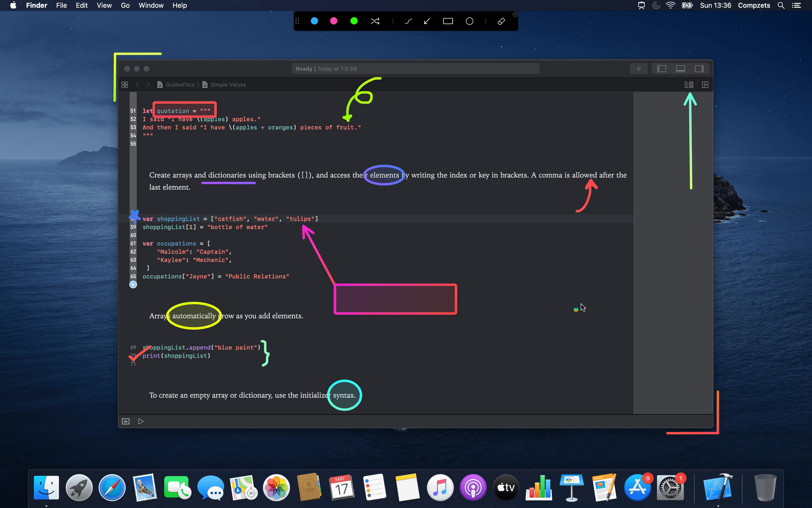Select the freehand curve drawing tool
This screenshot has height=508, width=812.
408,21
